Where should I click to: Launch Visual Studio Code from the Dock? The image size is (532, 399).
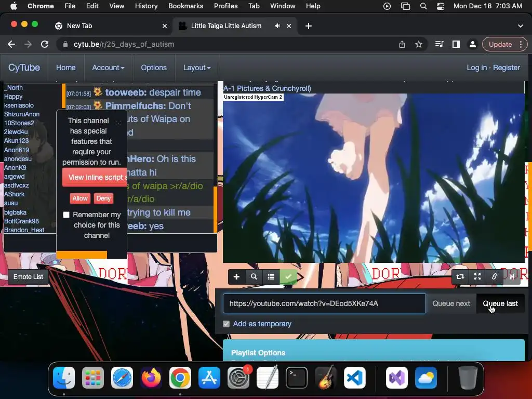(354, 378)
